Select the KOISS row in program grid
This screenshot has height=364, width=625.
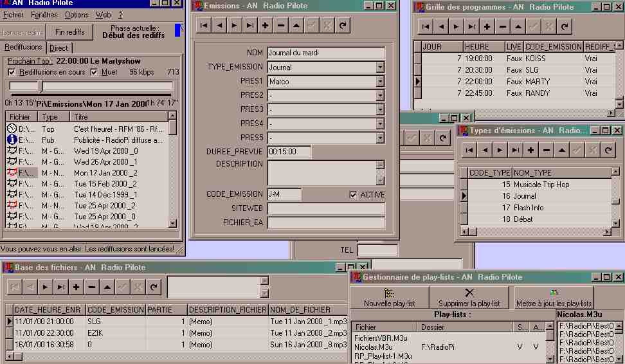[x=518, y=59]
